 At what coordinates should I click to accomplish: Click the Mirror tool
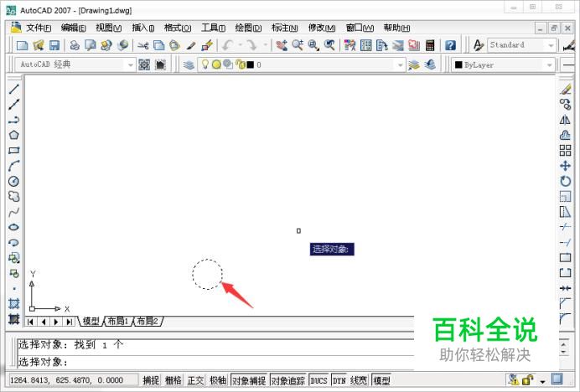coord(565,120)
